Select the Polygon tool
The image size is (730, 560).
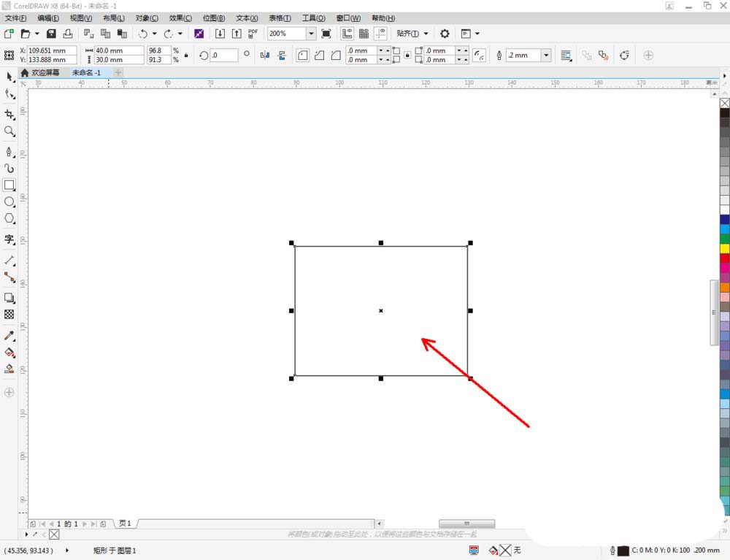pyautogui.click(x=9, y=218)
